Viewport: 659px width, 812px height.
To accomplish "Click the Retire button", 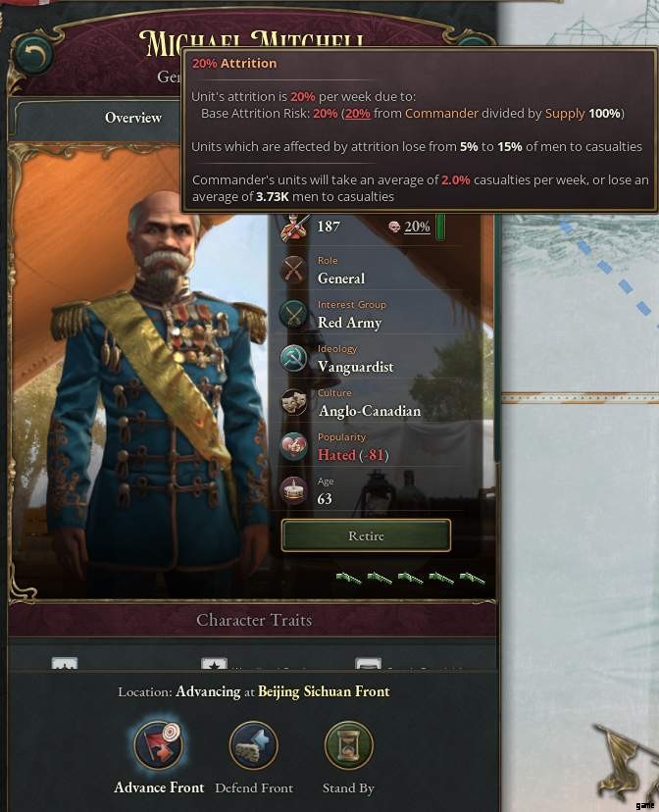I will (x=366, y=535).
